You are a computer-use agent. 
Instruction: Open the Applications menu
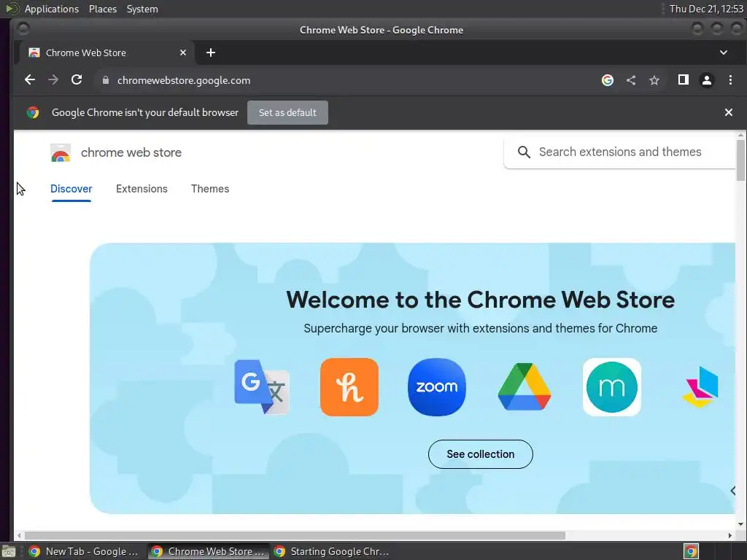(x=52, y=9)
